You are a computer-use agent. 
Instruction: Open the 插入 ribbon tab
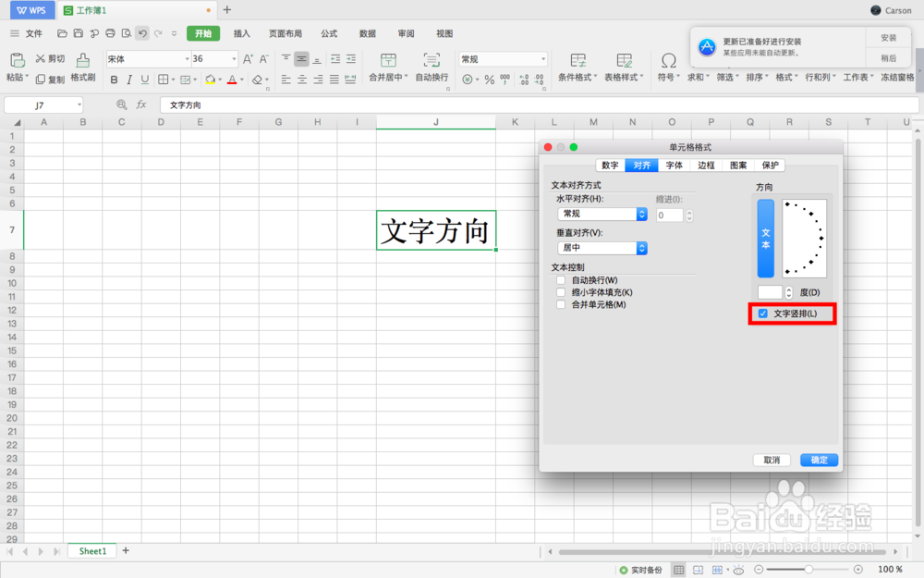tap(240, 33)
